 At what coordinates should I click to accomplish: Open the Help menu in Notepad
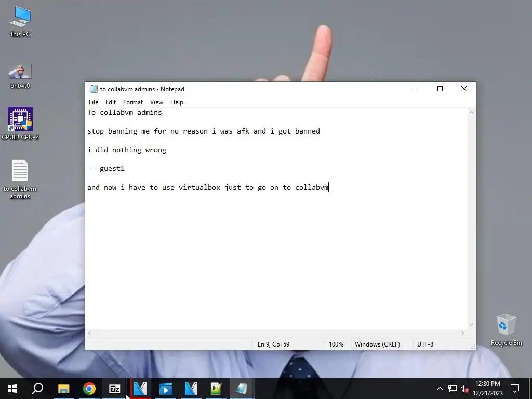[x=177, y=102]
